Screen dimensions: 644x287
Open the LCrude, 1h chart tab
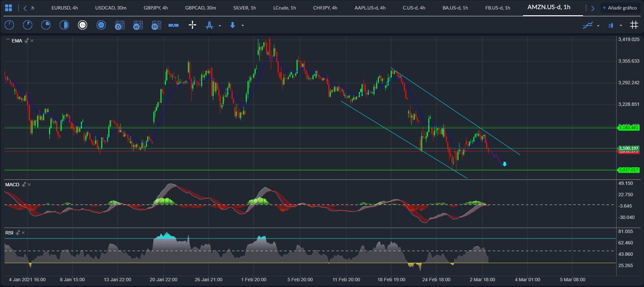284,8
